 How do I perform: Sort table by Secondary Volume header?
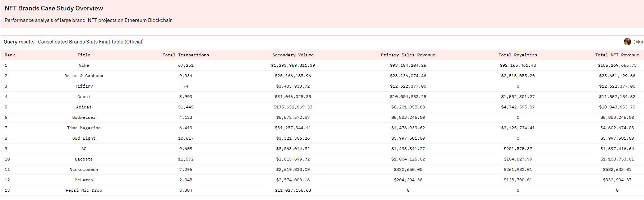(293, 55)
